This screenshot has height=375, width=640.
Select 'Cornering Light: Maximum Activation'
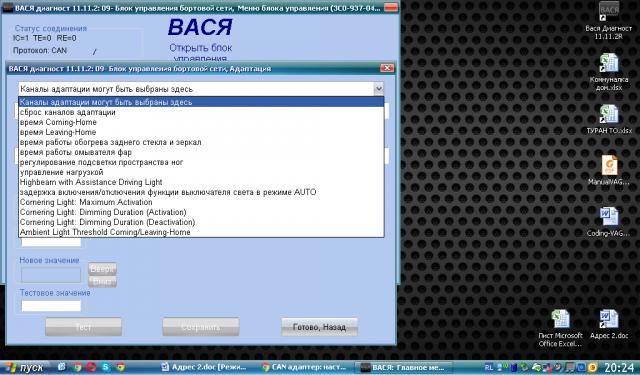coord(201,202)
